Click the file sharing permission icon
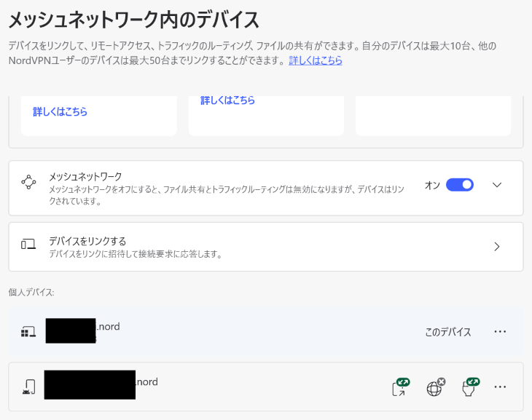Screen dimensions: 532x420 point(401,387)
